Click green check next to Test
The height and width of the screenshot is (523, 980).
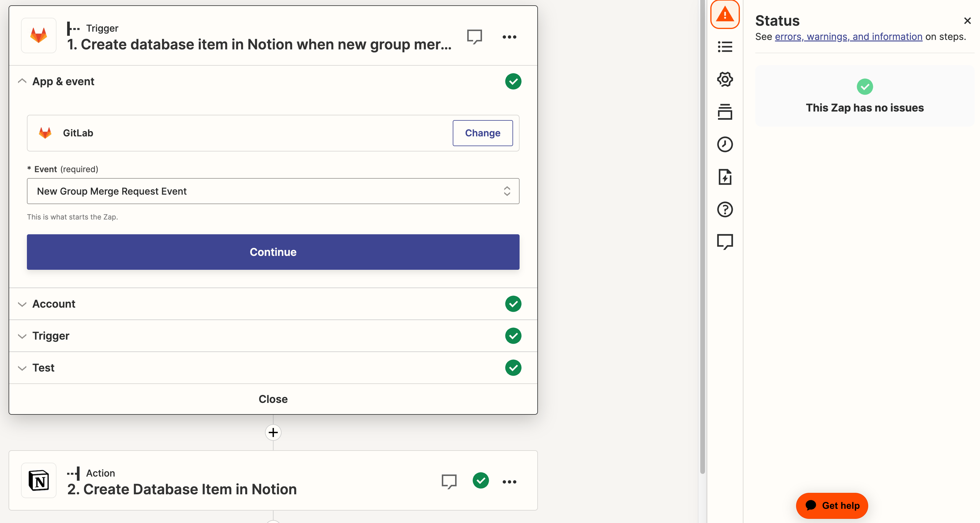click(513, 368)
